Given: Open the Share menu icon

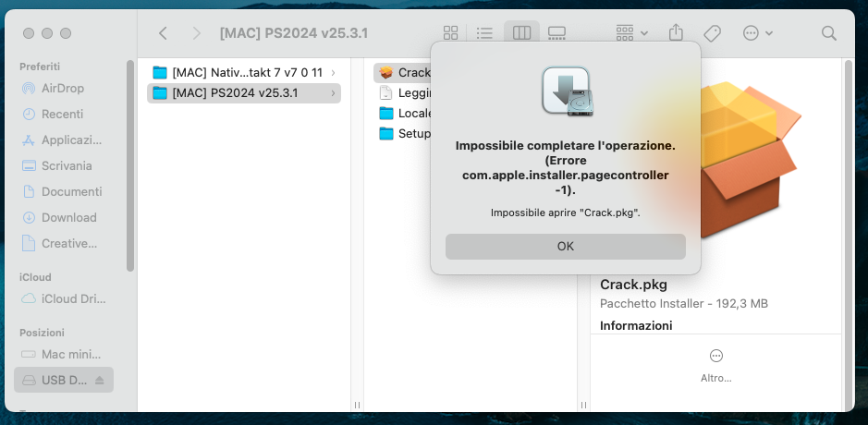Looking at the screenshot, I should point(676,32).
